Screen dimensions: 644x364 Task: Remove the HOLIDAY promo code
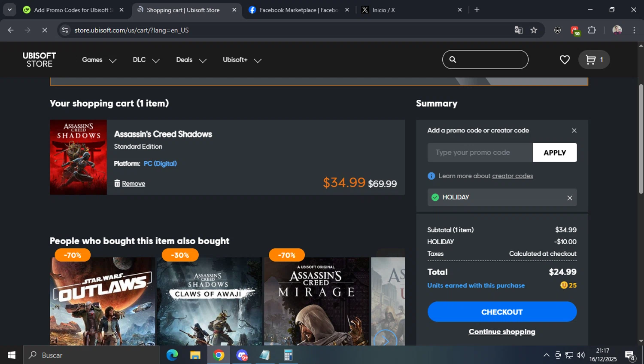(x=570, y=198)
